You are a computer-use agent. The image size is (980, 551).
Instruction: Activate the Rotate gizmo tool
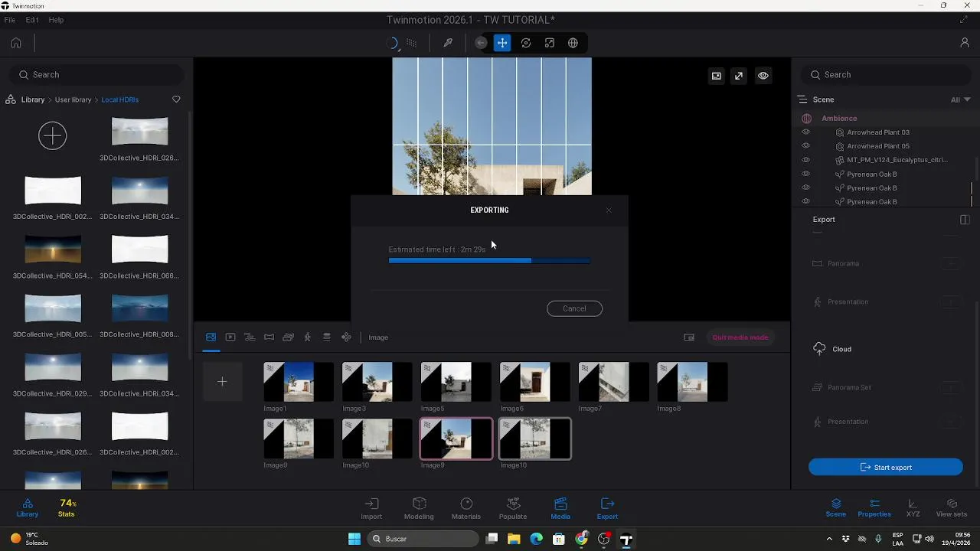(x=526, y=43)
